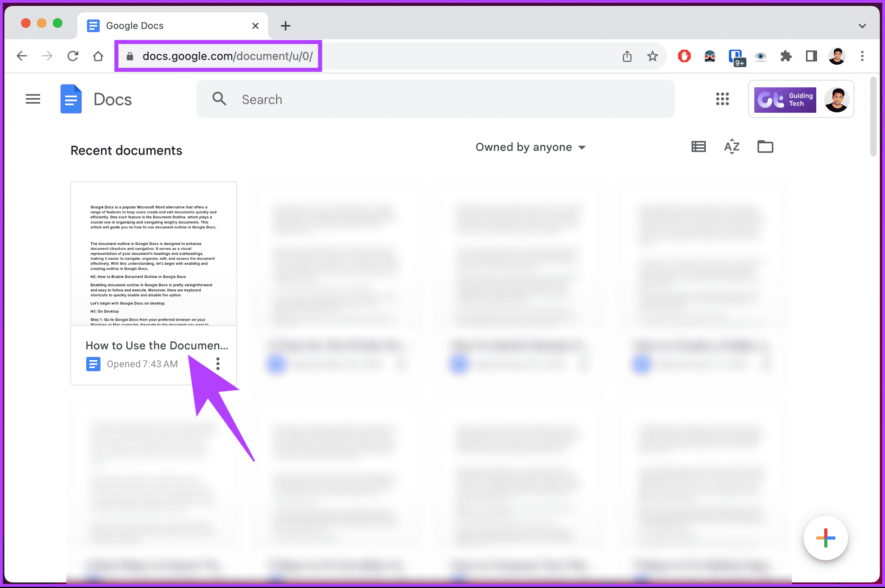Open options menu on the outline document card
This screenshot has width=885, height=588.
coord(218,363)
